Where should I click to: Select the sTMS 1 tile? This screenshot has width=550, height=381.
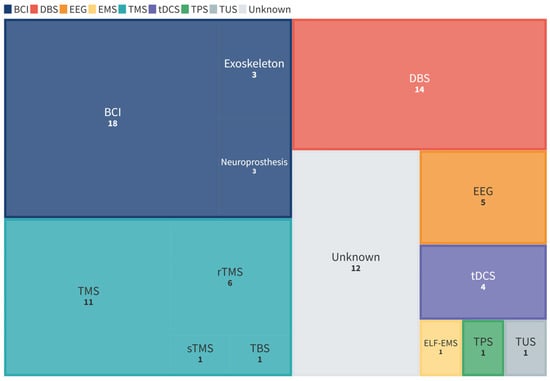coord(200,354)
